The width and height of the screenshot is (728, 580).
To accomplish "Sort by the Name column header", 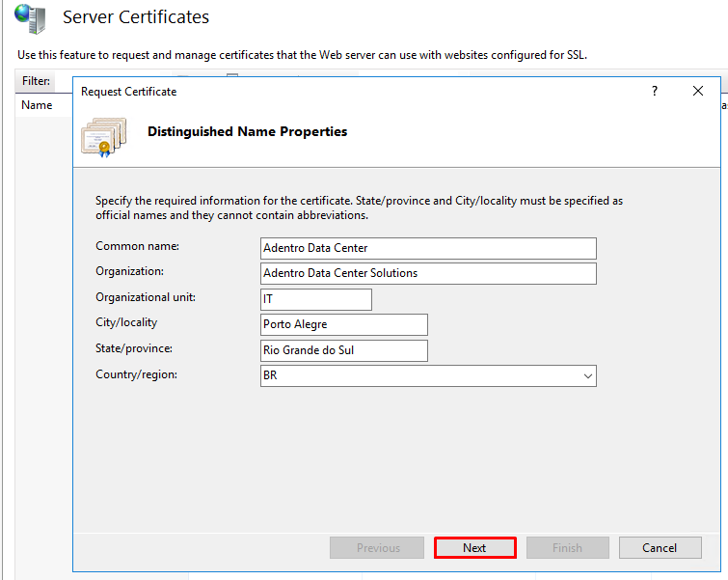I will pos(37,105).
